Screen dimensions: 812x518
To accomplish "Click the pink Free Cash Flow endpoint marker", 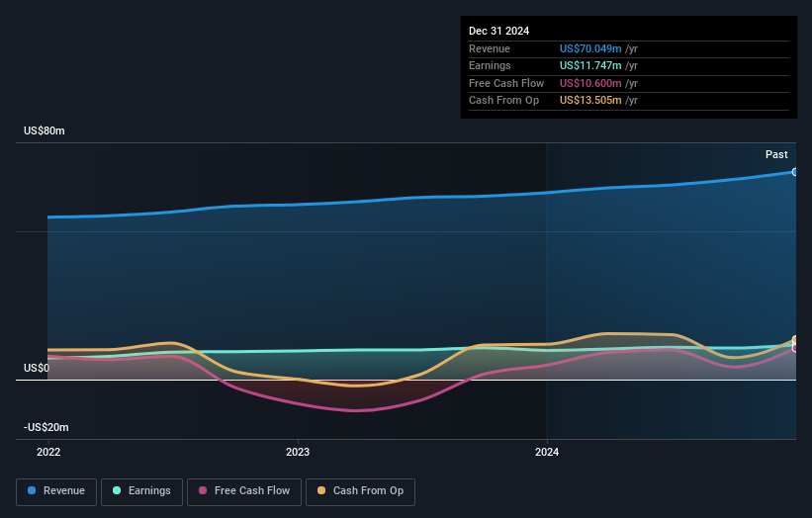I will tap(795, 348).
